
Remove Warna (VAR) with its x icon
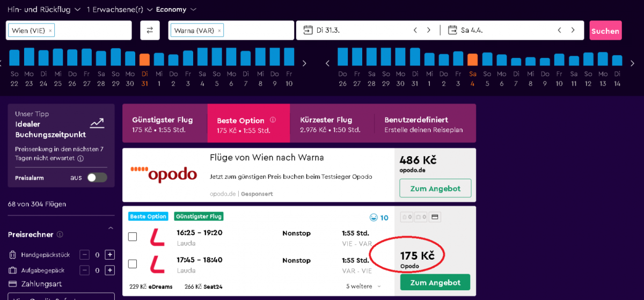coord(218,31)
